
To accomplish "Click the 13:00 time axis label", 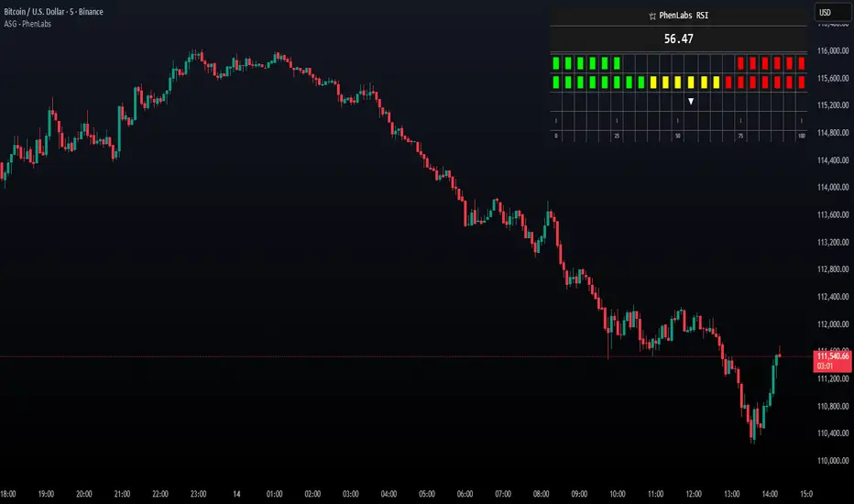I will (x=731, y=494).
